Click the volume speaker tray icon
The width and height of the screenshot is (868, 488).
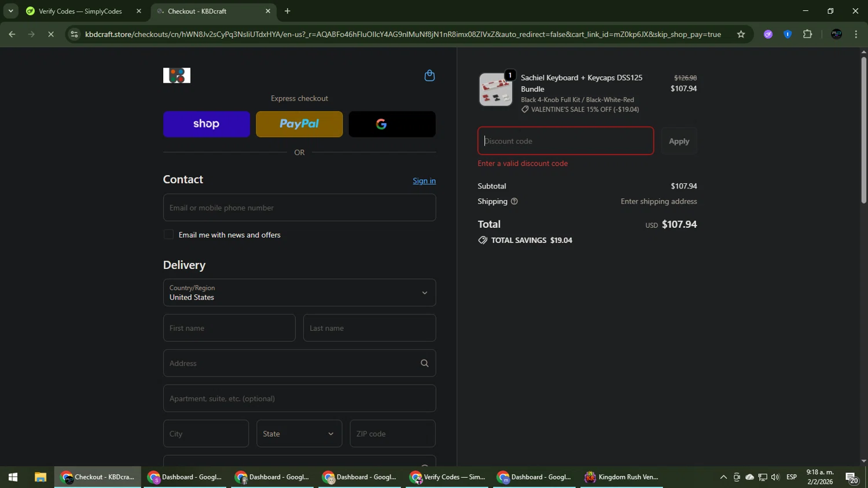click(x=775, y=477)
